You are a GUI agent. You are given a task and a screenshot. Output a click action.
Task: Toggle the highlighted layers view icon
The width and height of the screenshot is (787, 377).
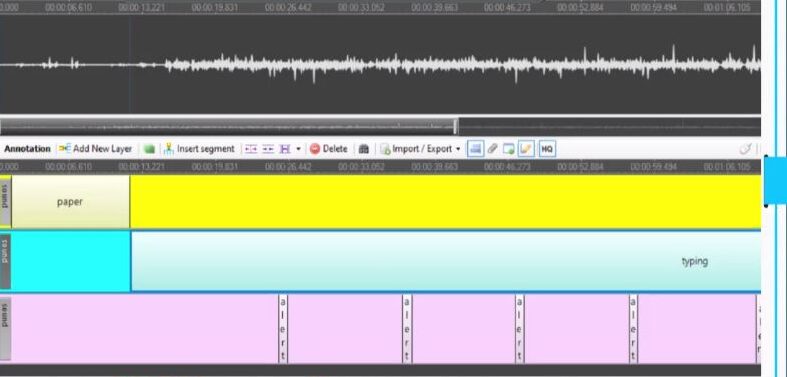(x=475, y=149)
